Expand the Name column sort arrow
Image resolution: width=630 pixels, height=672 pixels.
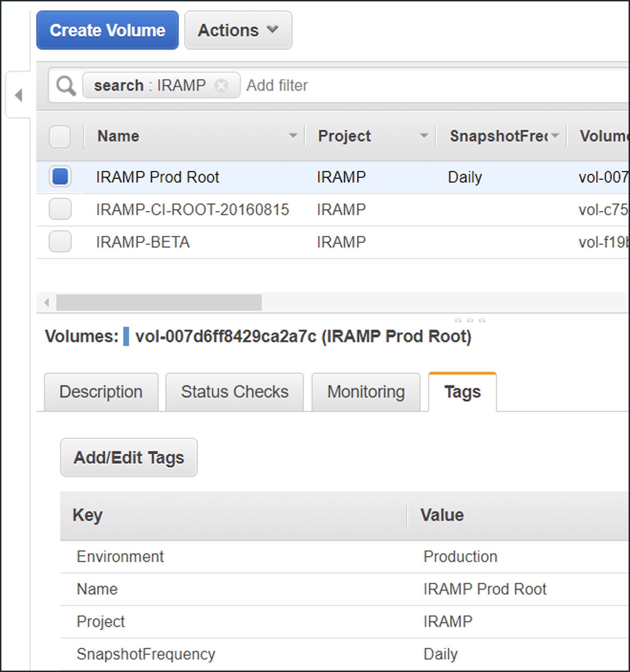pos(293,136)
